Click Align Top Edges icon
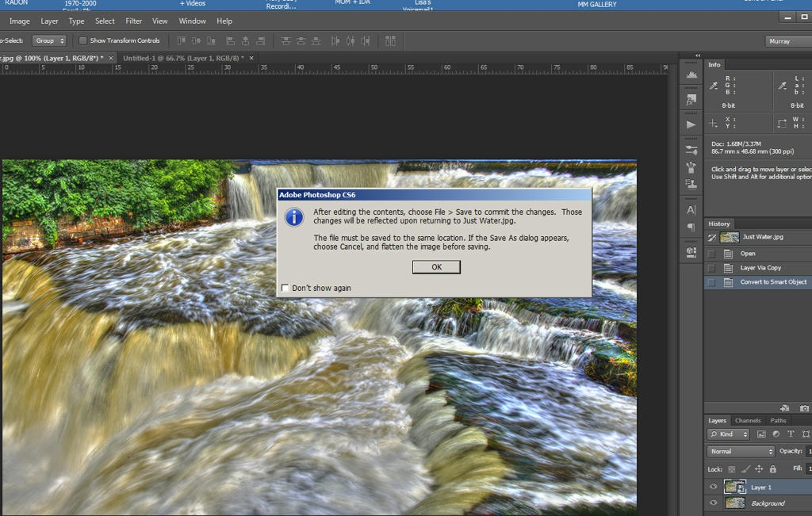This screenshot has width=812, height=516. (x=182, y=40)
